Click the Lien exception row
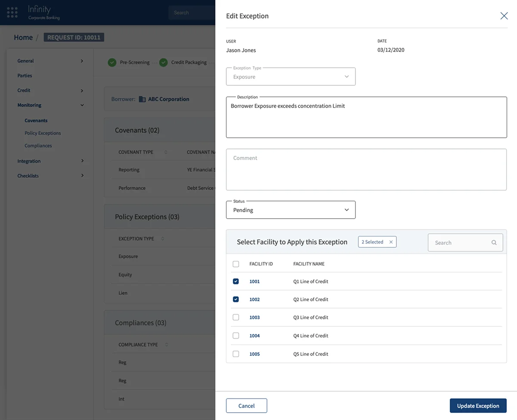517x420 pixels. click(x=164, y=293)
